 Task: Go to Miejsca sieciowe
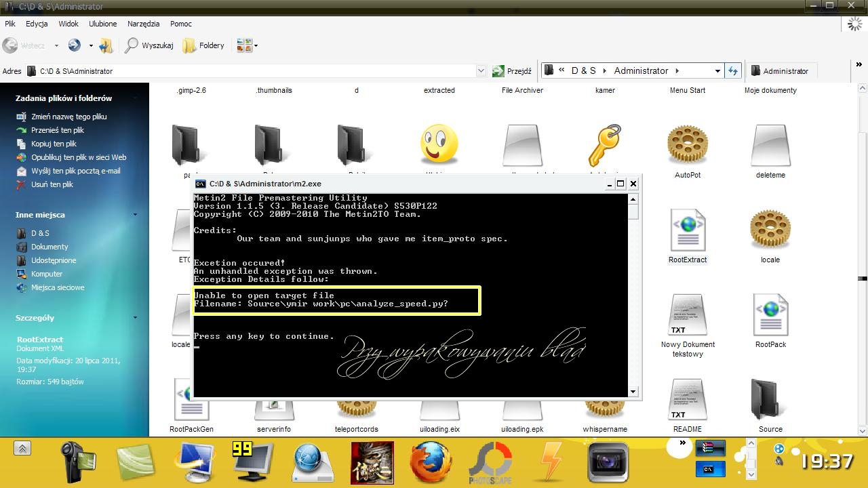(x=58, y=287)
